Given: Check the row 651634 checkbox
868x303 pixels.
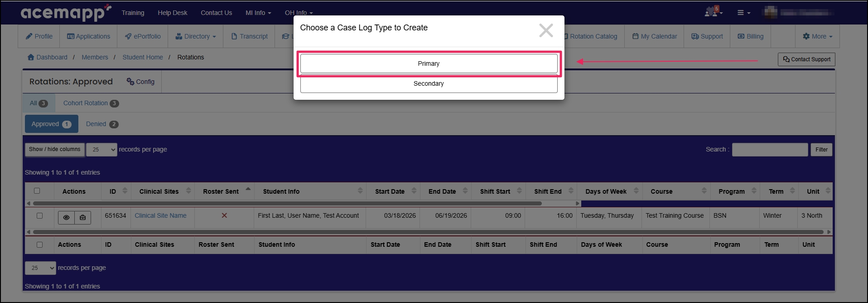Looking at the screenshot, I should (x=40, y=216).
